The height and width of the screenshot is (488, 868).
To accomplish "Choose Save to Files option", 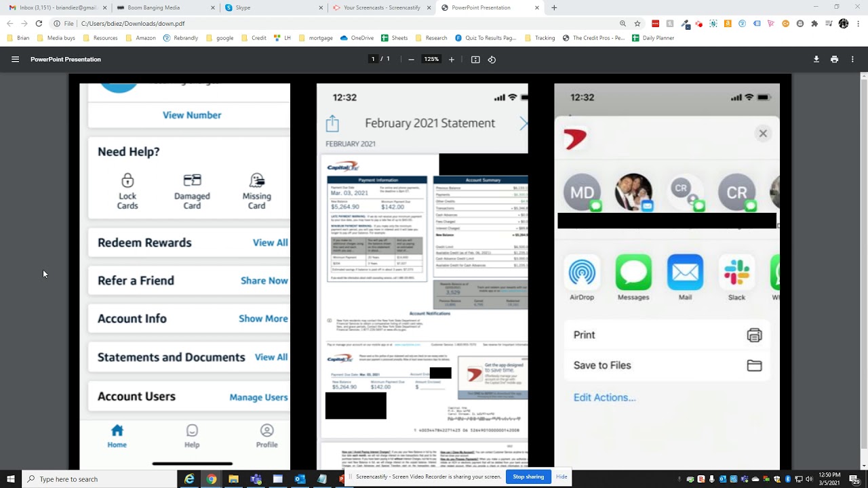I will (x=667, y=365).
